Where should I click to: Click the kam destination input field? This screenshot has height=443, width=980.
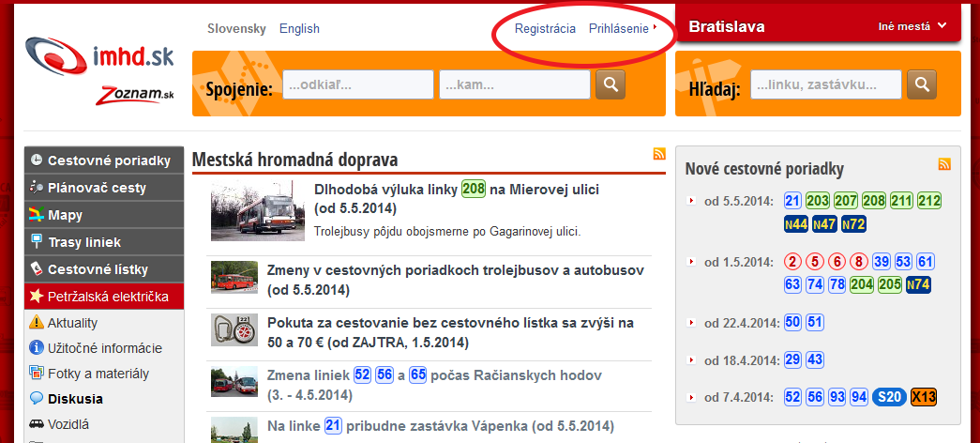(513, 85)
